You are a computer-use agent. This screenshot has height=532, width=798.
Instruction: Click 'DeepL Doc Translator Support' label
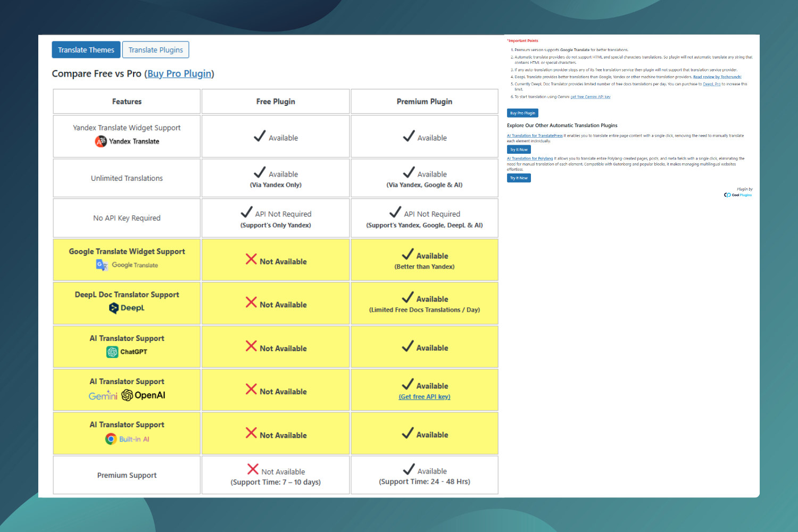(x=127, y=295)
